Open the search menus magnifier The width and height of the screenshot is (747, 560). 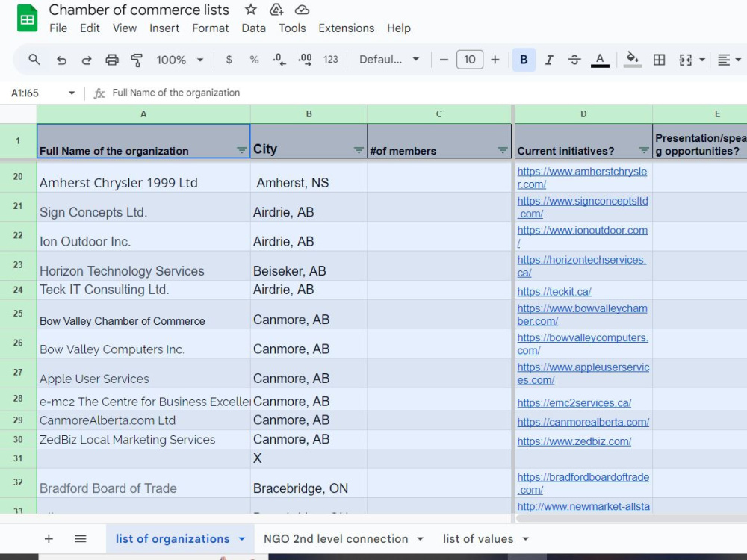pos(34,60)
